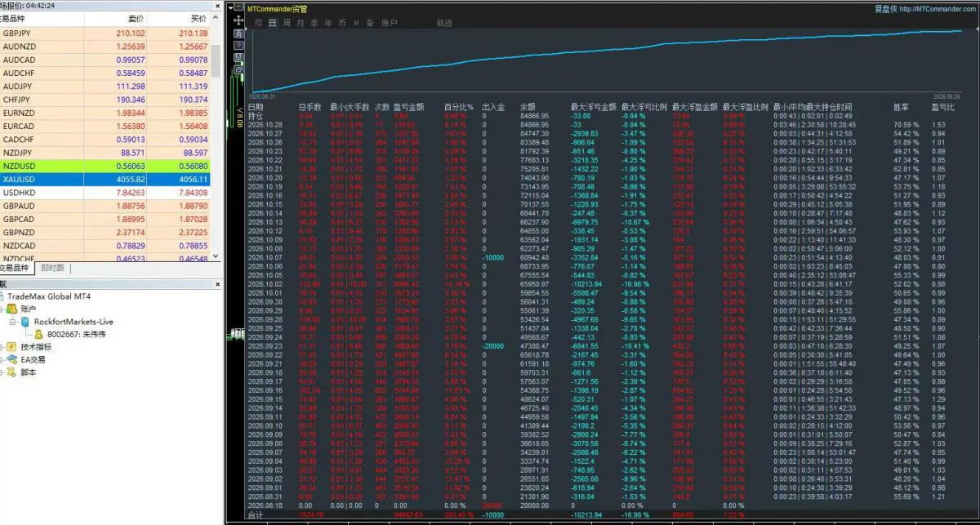Switch to the 即时图 tab
The image size is (980, 525).
click(52, 268)
